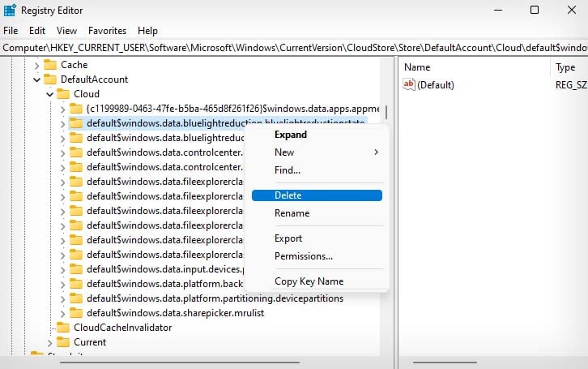Select the CloudCacheInvalidator key

[x=123, y=328]
